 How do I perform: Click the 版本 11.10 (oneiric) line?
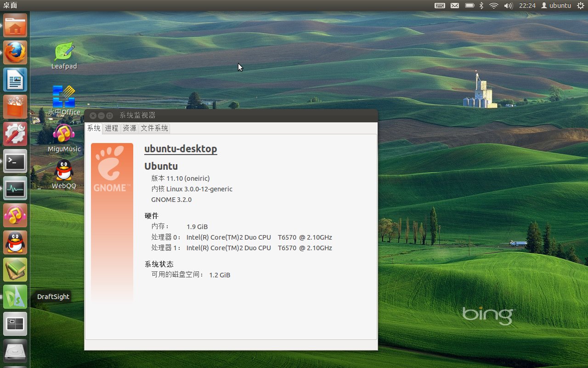pyautogui.click(x=181, y=178)
